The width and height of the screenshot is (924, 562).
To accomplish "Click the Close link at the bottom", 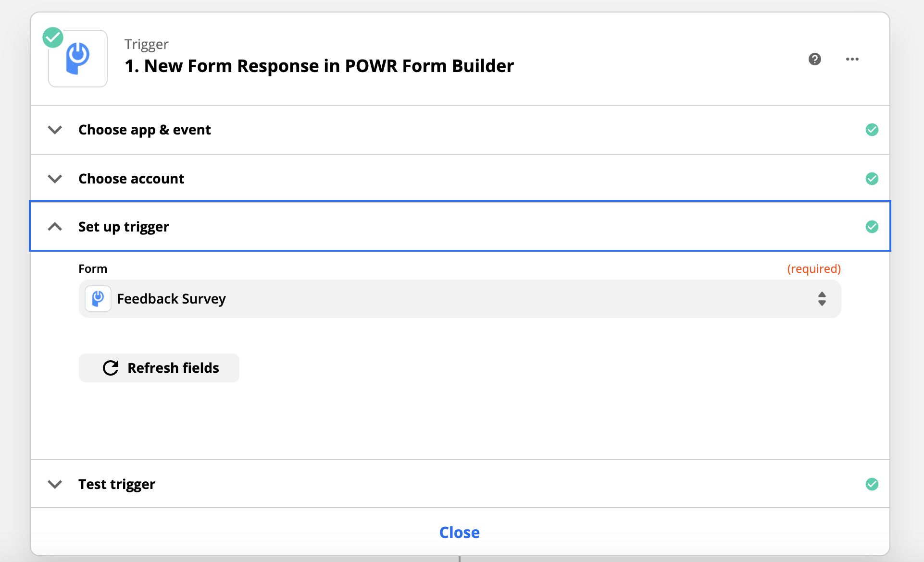I will [459, 532].
